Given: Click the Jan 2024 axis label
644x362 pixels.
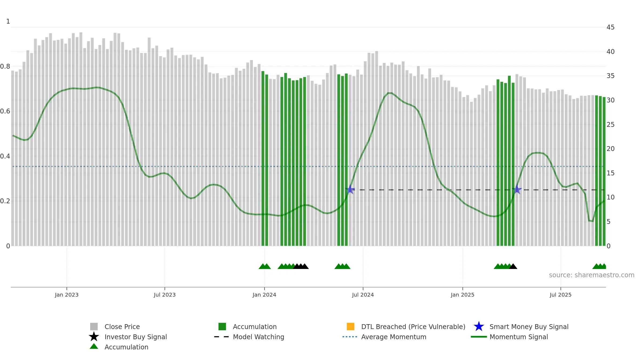Looking at the screenshot, I should click(264, 295).
